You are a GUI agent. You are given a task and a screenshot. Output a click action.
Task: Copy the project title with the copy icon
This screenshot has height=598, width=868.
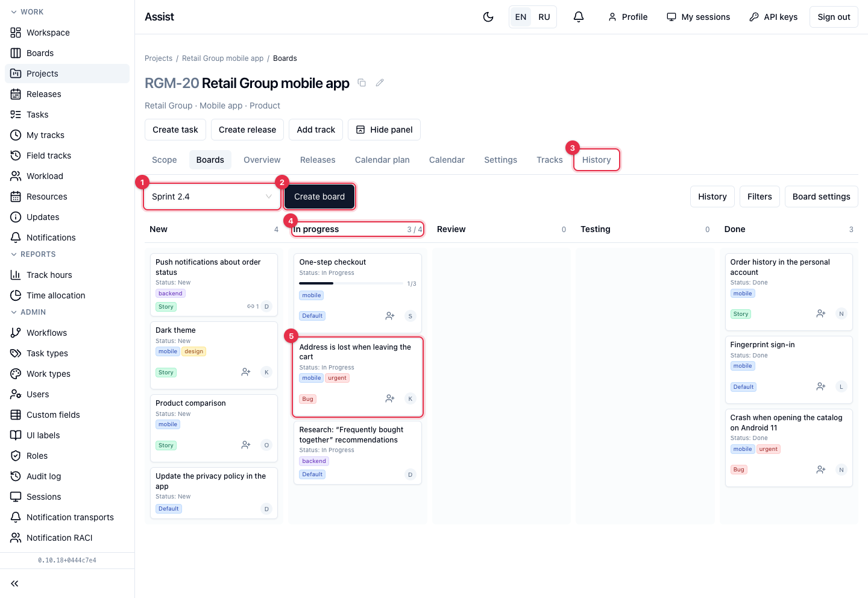[x=362, y=83]
